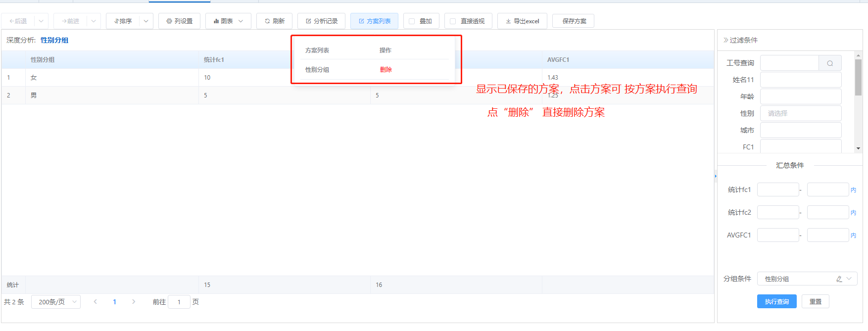Click the edit icon in 分组条件 field

click(x=839, y=279)
